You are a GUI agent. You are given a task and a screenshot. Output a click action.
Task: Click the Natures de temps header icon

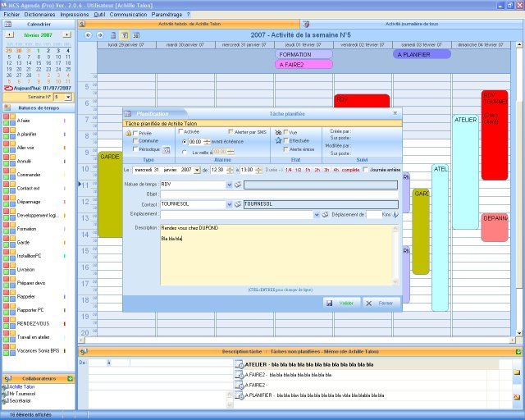pos(7,107)
